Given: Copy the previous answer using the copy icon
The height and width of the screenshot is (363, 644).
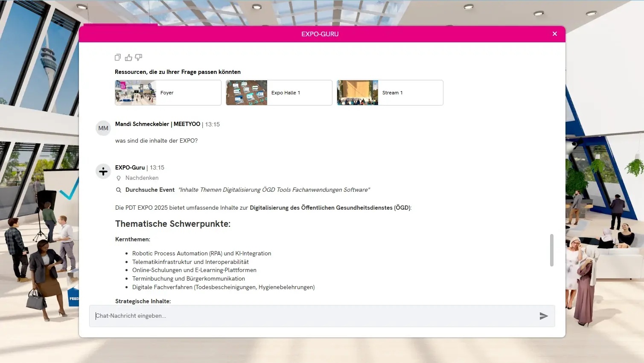Looking at the screenshot, I should pyautogui.click(x=118, y=57).
